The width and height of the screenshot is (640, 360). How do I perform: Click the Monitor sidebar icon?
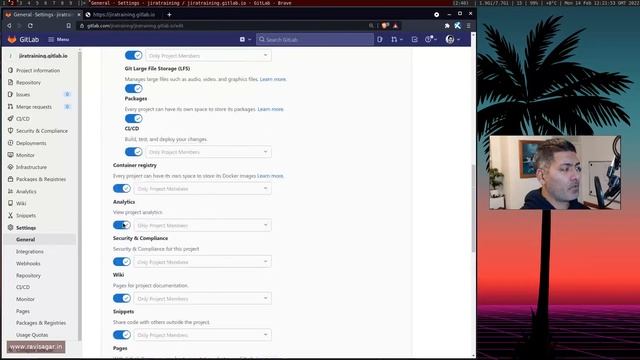point(11,155)
